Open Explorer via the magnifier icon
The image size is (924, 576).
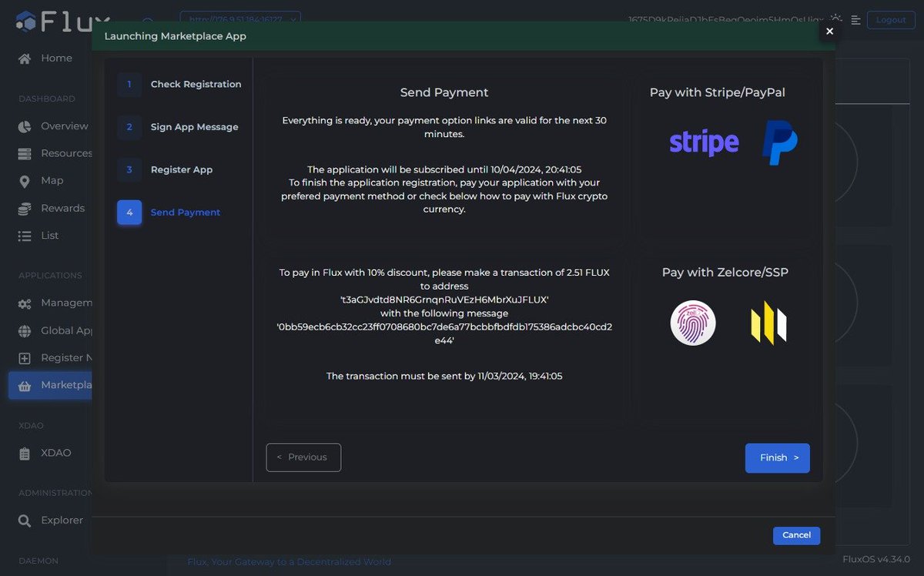click(x=25, y=520)
